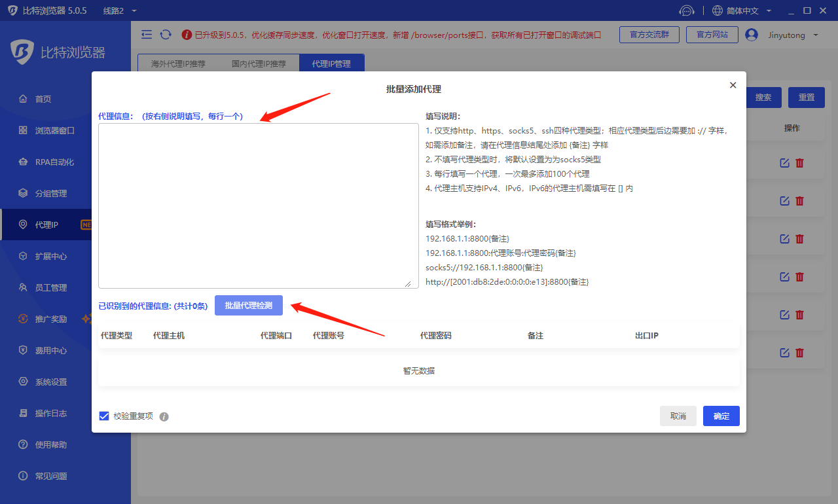Toggle the 校验重复项 checkbox
This screenshot has width=838, height=504.
(x=104, y=416)
